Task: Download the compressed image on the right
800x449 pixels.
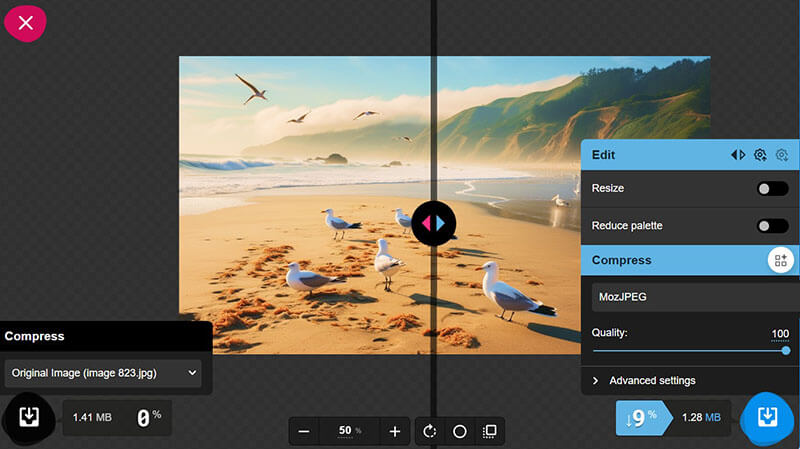Action: tap(767, 417)
